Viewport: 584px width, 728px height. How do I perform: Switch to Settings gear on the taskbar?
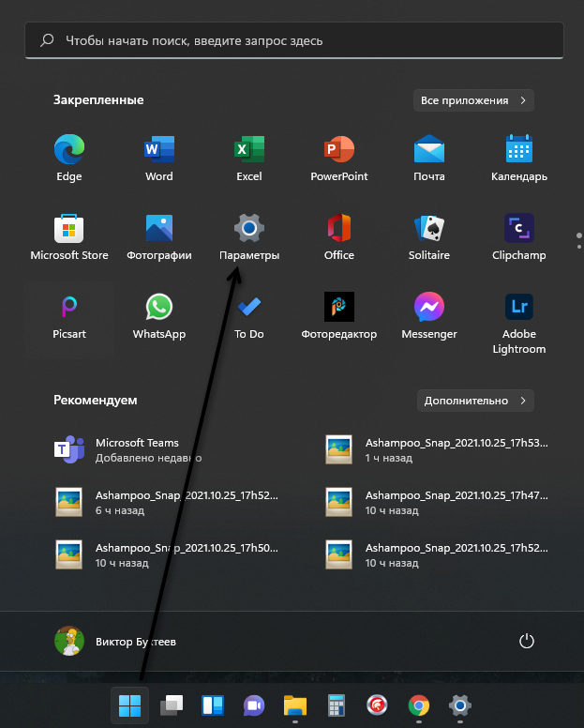(460, 705)
